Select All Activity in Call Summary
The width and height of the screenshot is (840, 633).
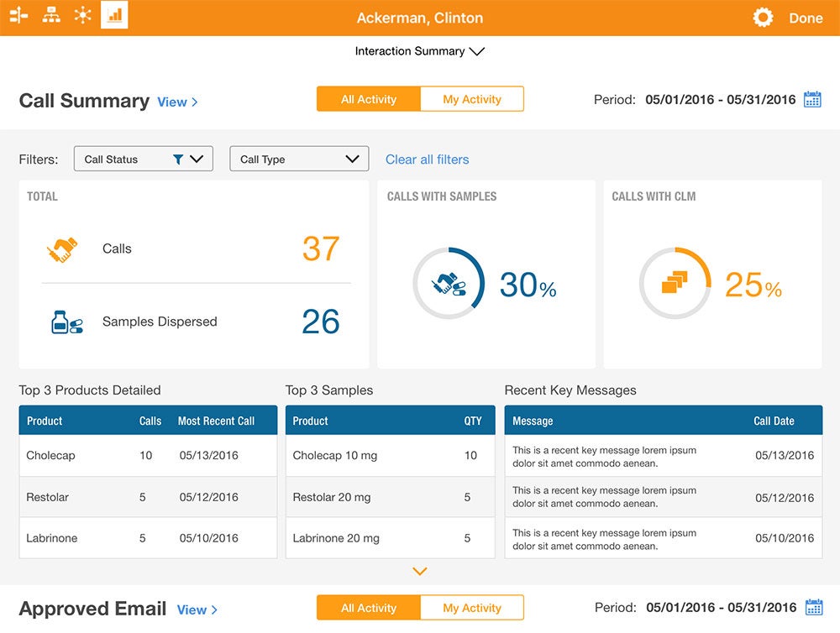pos(368,99)
